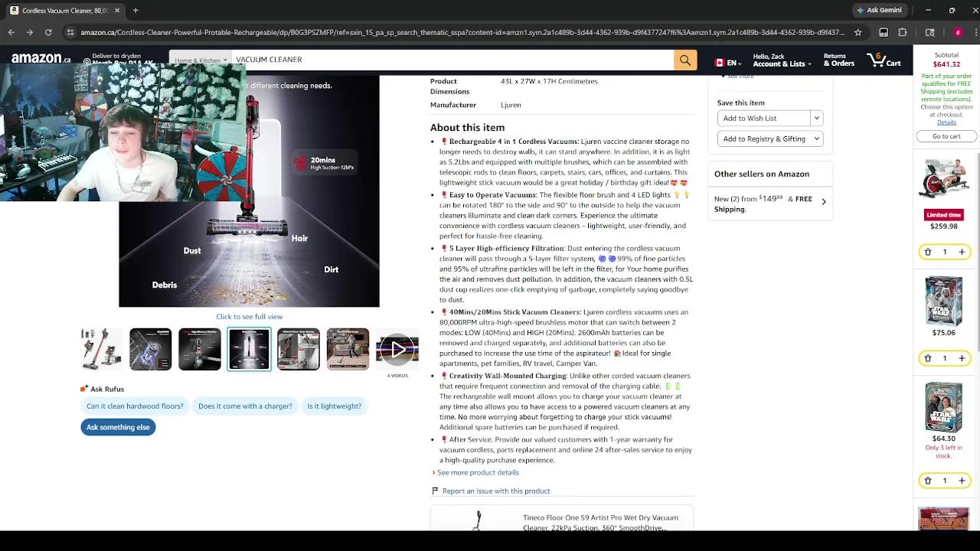Open the Add to Wish List dropdown arrow

point(817,118)
